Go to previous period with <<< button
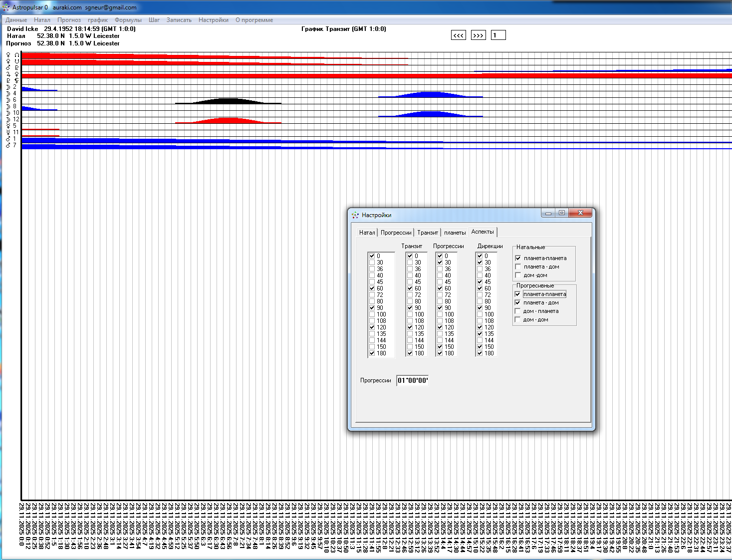This screenshot has height=560, width=732. [458, 35]
